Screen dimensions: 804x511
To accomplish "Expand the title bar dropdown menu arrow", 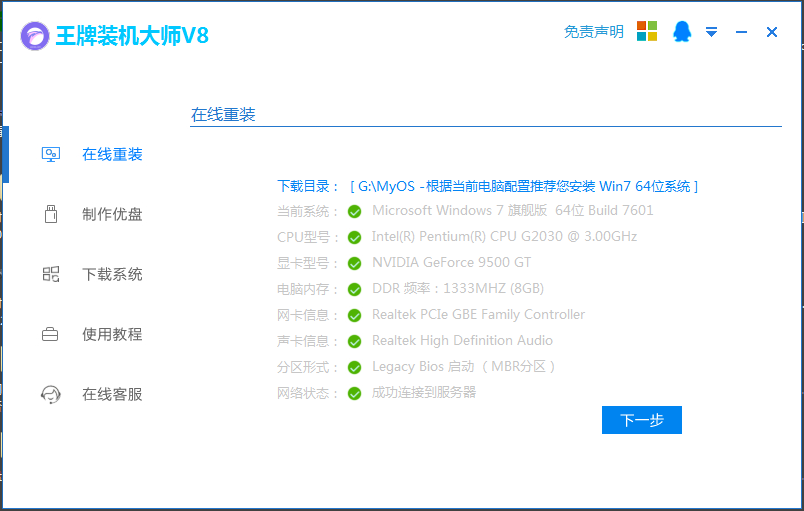I will point(711,32).
